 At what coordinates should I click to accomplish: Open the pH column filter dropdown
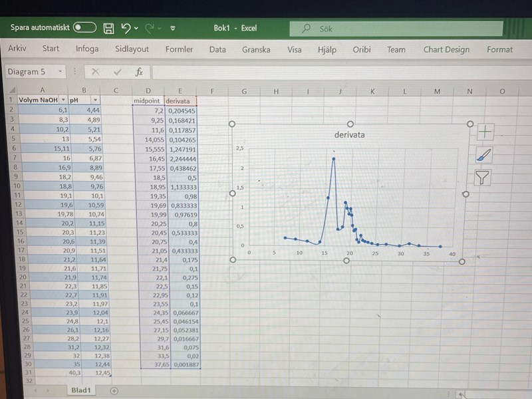coord(94,100)
